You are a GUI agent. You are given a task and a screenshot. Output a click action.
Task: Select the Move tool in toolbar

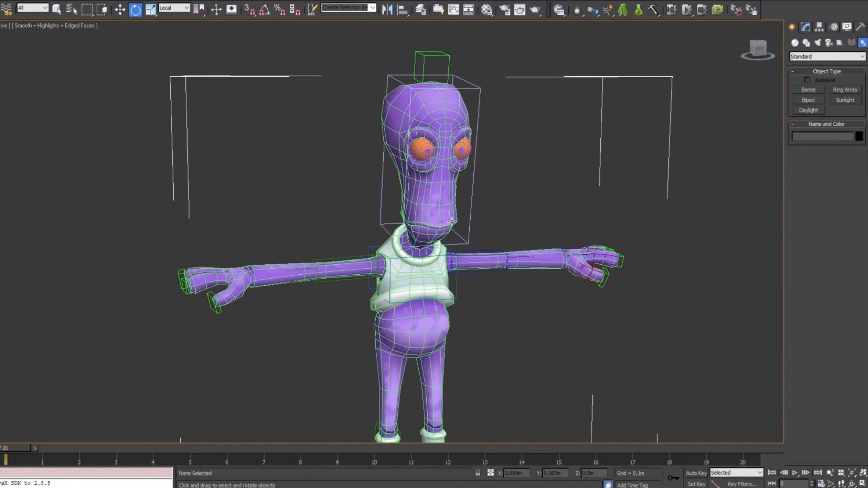point(120,9)
